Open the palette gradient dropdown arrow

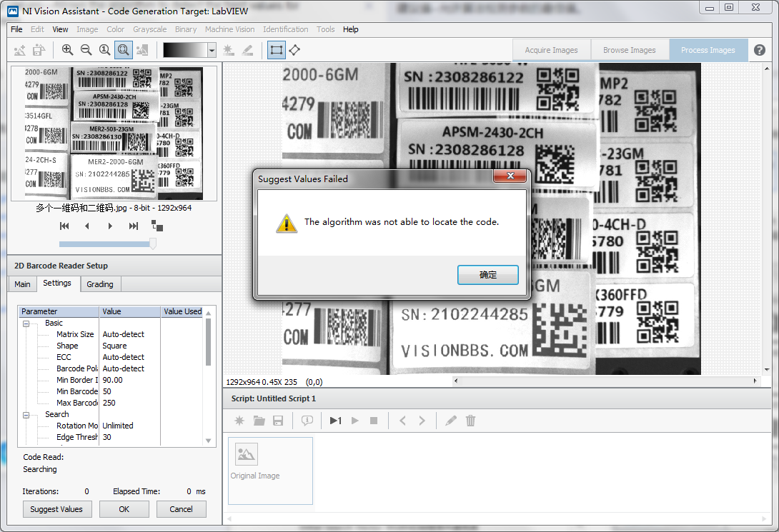[212, 50]
